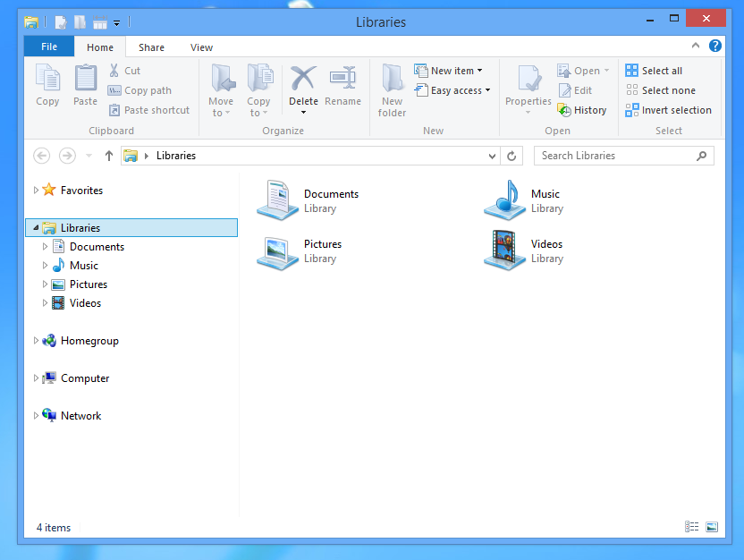
Task: Click the Properties dropdown arrow
Action: tap(528, 113)
